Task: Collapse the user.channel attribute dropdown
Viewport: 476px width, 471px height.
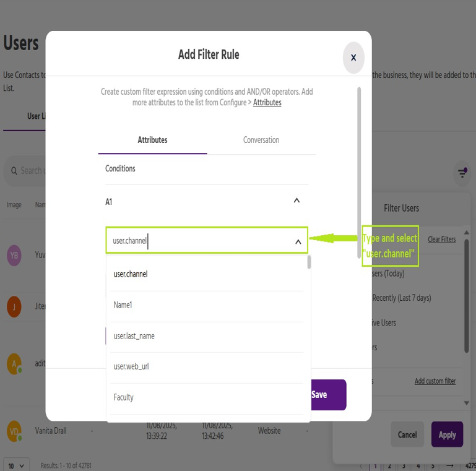Action: pos(298,241)
